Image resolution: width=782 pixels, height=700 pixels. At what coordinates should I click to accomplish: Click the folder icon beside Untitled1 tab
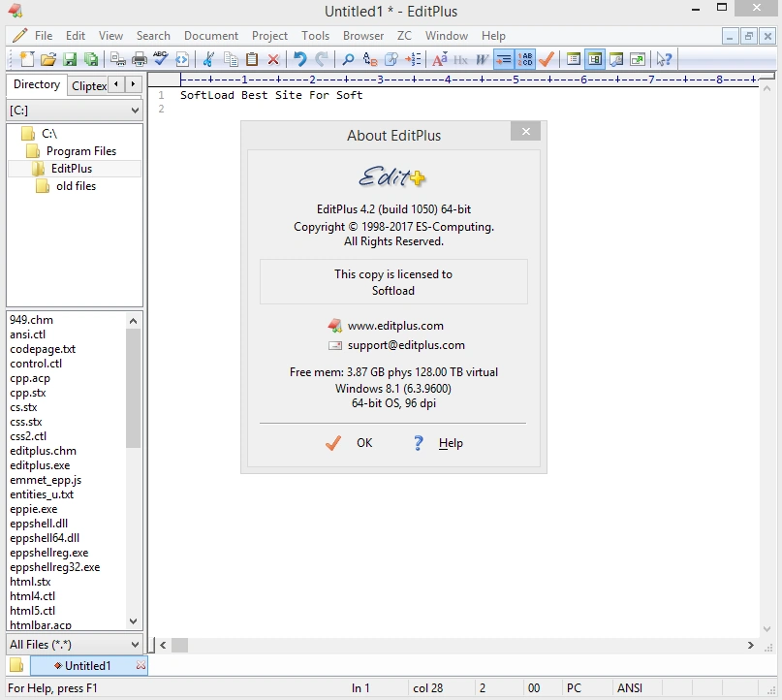point(16,664)
